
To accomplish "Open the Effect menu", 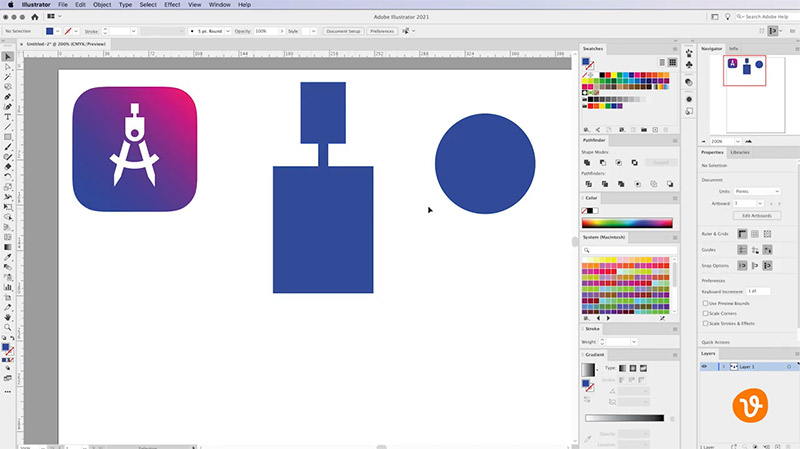I will point(172,5).
